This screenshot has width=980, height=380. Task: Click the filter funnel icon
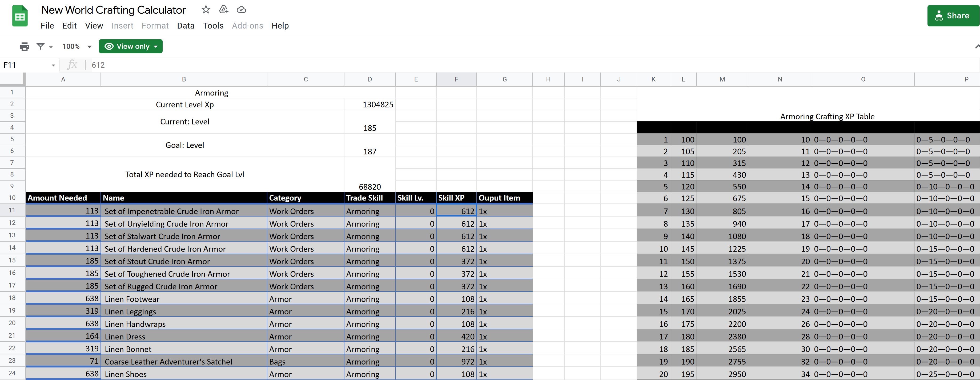point(40,46)
